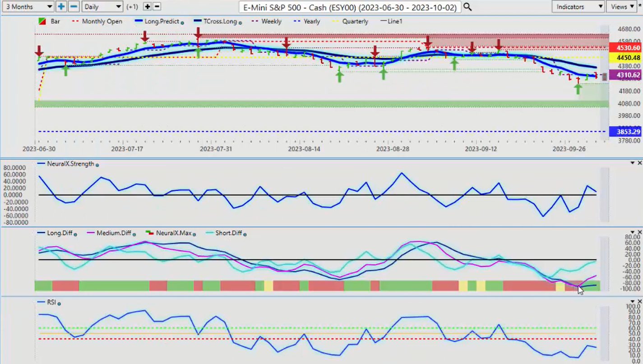Open the Daily interval dropdown
This screenshot has height=364, width=643.
coord(102,7)
